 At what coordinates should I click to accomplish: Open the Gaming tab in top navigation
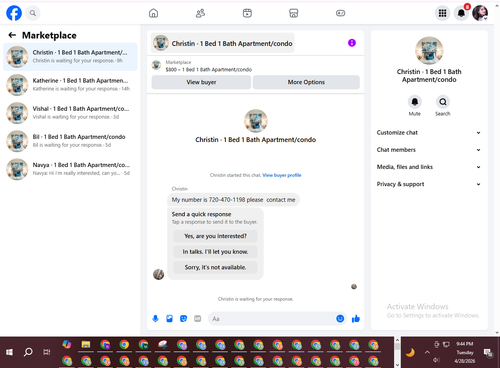click(x=340, y=13)
